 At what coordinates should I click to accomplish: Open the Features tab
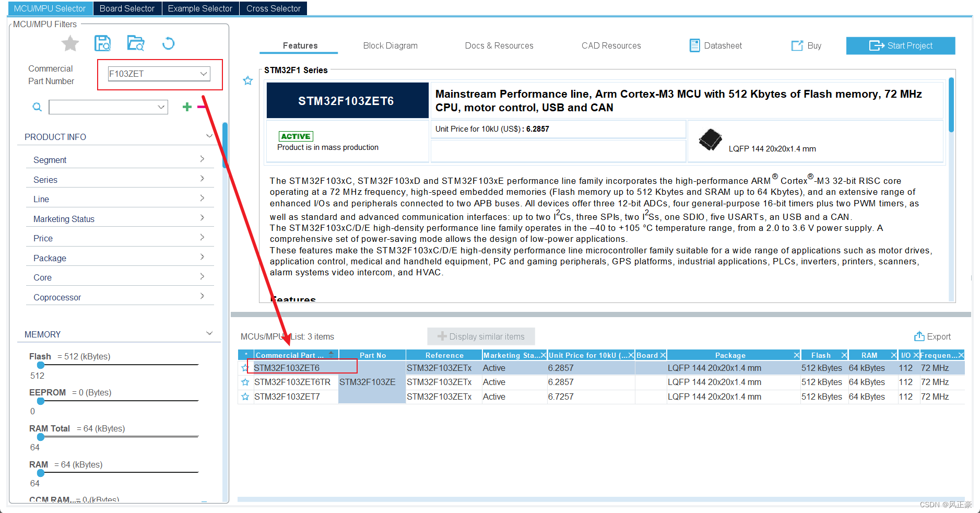[300, 45]
